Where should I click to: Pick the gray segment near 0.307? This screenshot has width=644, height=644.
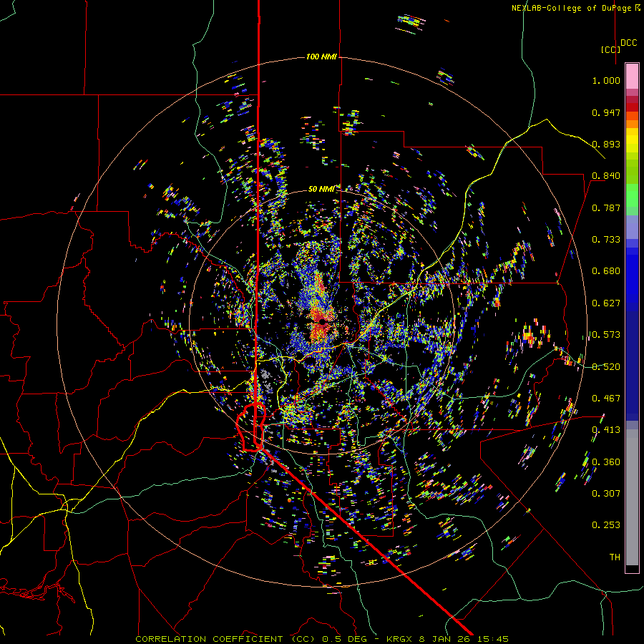(632, 497)
